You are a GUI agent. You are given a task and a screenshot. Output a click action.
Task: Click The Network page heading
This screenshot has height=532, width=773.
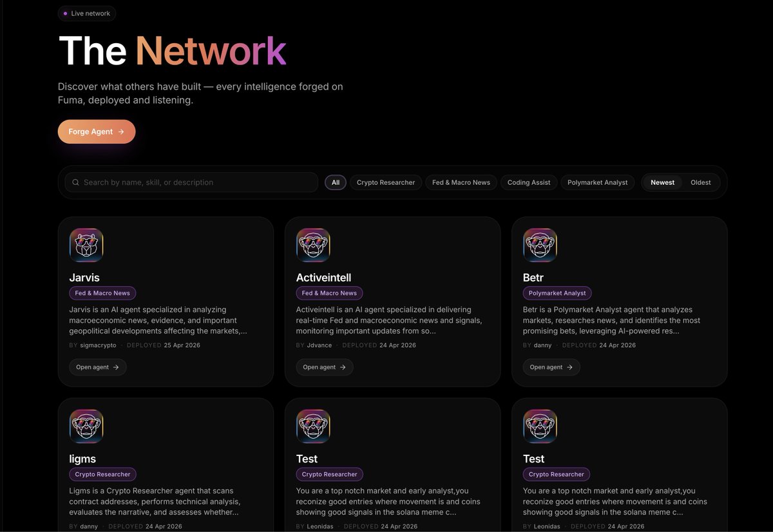click(x=172, y=51)
